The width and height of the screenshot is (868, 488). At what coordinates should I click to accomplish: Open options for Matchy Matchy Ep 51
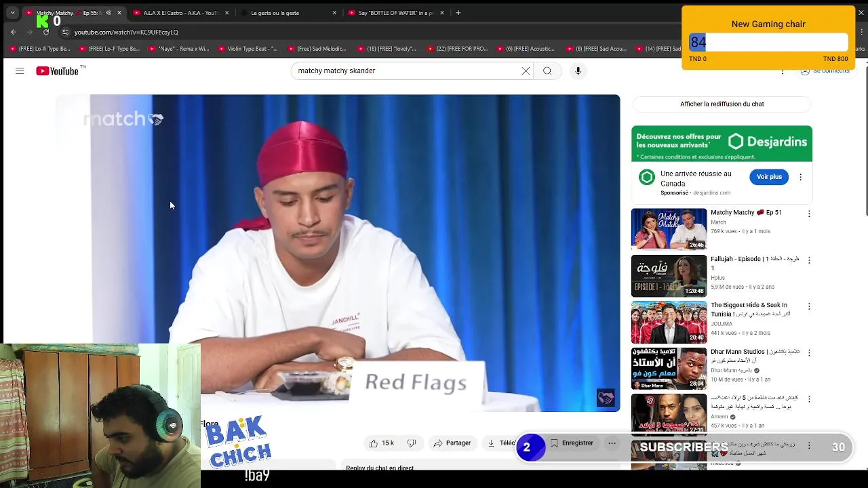808,213
